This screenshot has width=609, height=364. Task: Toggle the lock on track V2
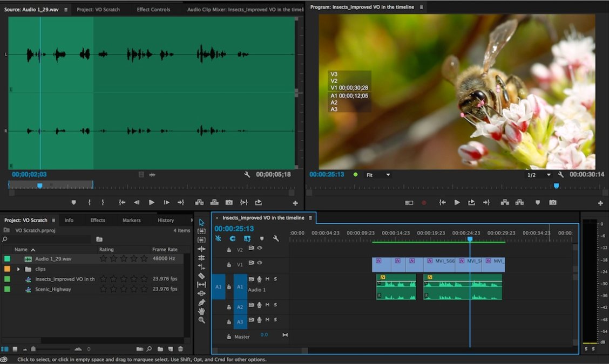tap(229, 250)
